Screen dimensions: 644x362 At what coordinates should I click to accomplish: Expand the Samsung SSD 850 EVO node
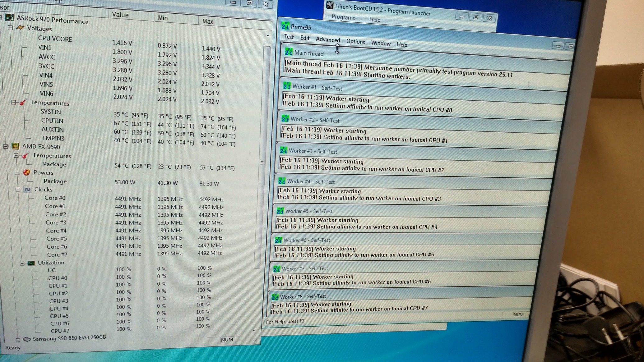[x=18, y=340]
